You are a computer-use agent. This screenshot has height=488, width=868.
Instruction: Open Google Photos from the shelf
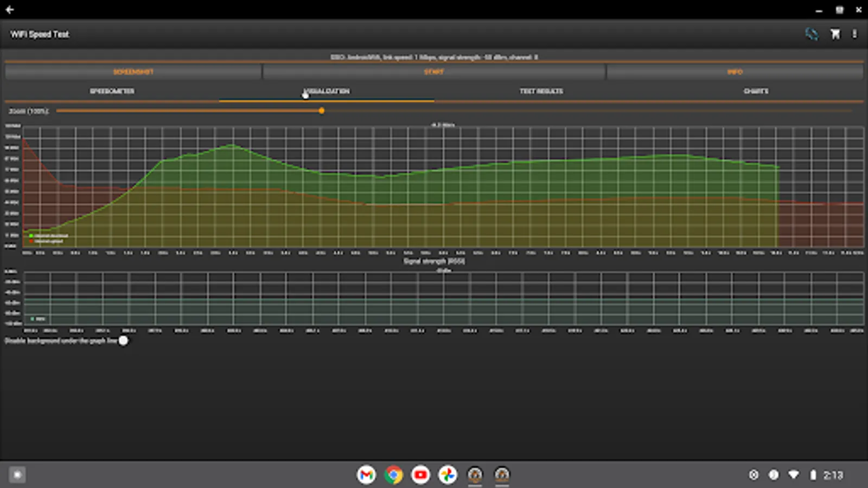point(448,475)
